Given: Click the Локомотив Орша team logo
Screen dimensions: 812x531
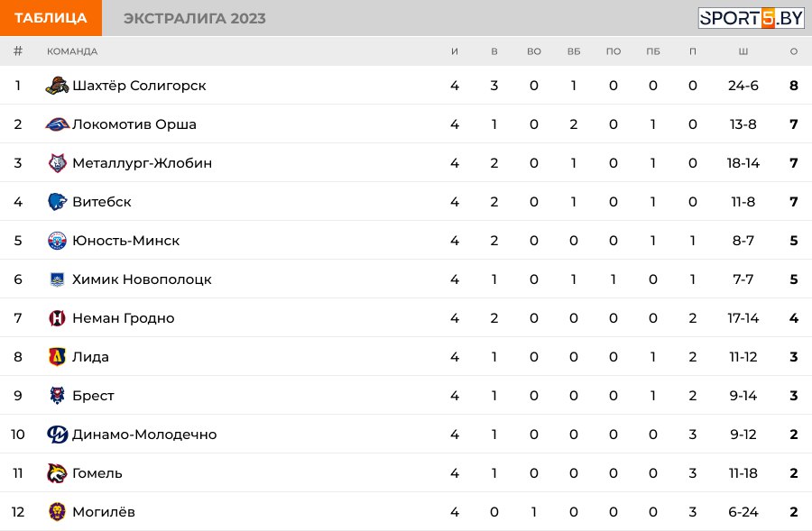Looking at the screenshot, I should click(x=58, y=124).
